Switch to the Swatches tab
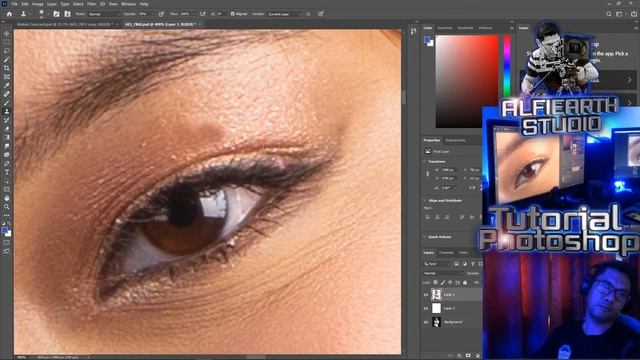This screenshot has width=640, height=360. (x=445, y=28)
